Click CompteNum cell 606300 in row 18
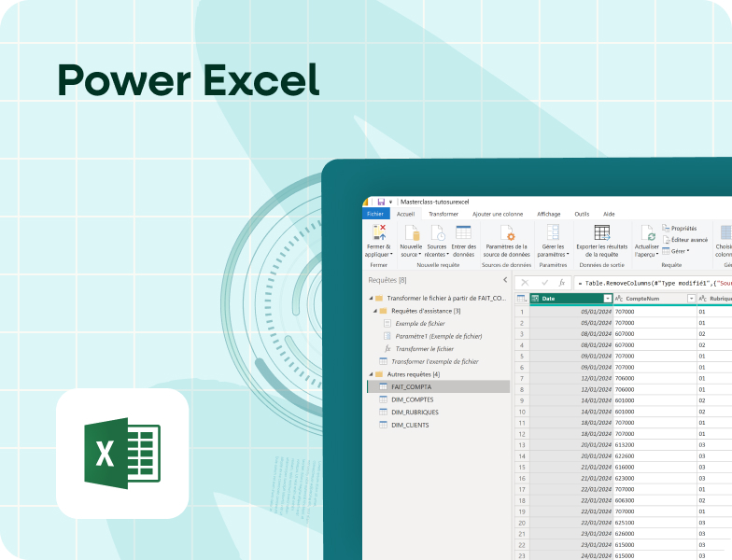732x560 pixels. tap(655, 500)
